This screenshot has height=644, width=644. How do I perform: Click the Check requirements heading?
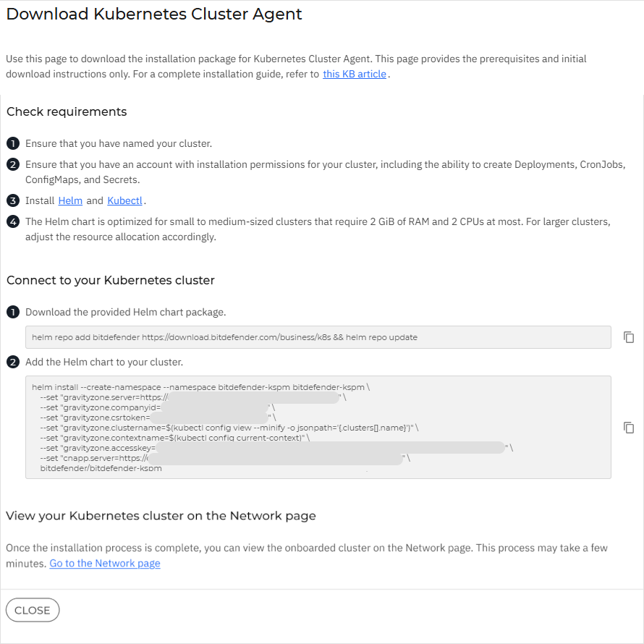click(x=67, y=111)
